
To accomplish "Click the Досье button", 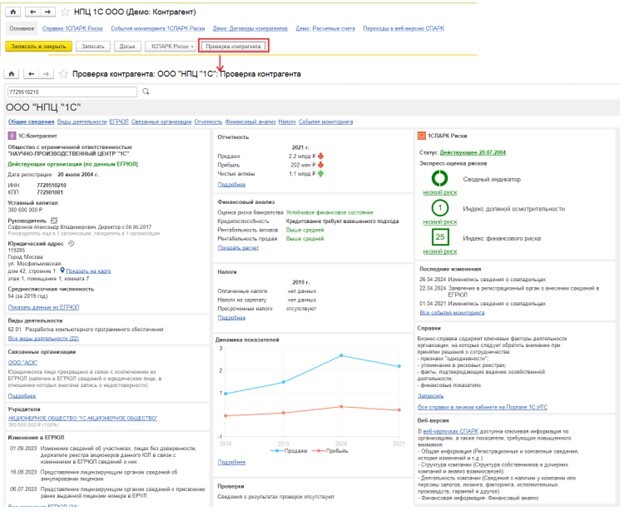I will [x=127, y=46].
